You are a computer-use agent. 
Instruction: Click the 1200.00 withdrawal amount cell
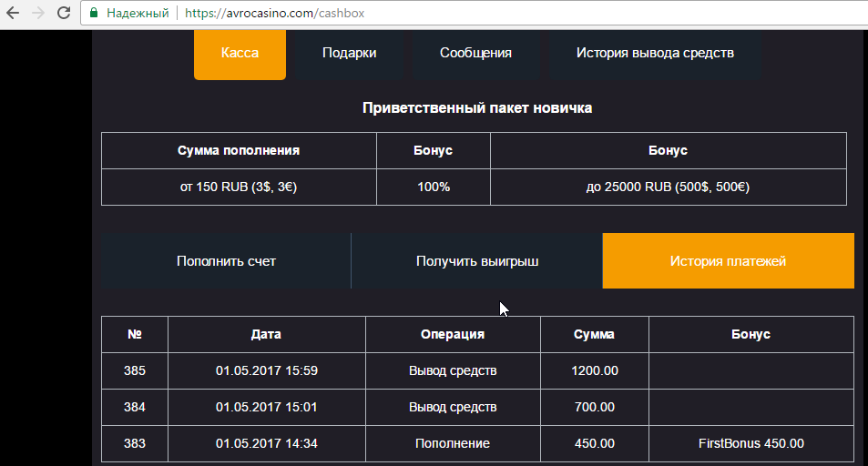tap(594, 370)
